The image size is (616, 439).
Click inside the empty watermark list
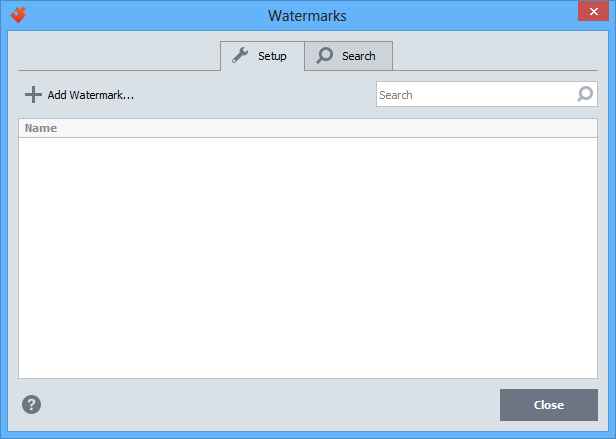tap(307, 257)
